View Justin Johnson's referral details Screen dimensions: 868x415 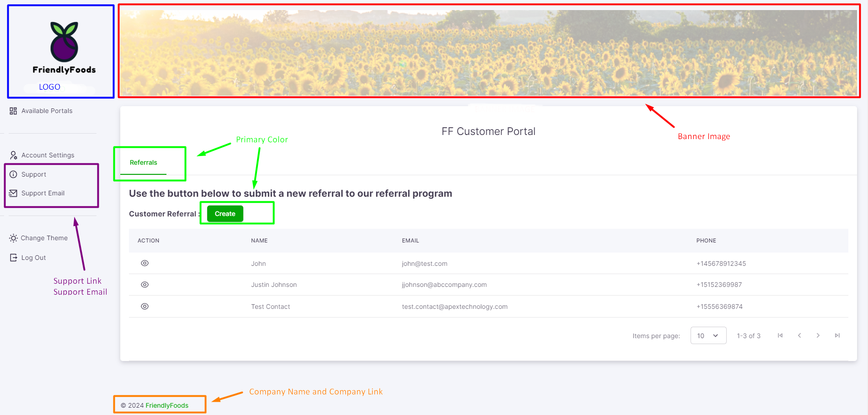click(145, 285)
